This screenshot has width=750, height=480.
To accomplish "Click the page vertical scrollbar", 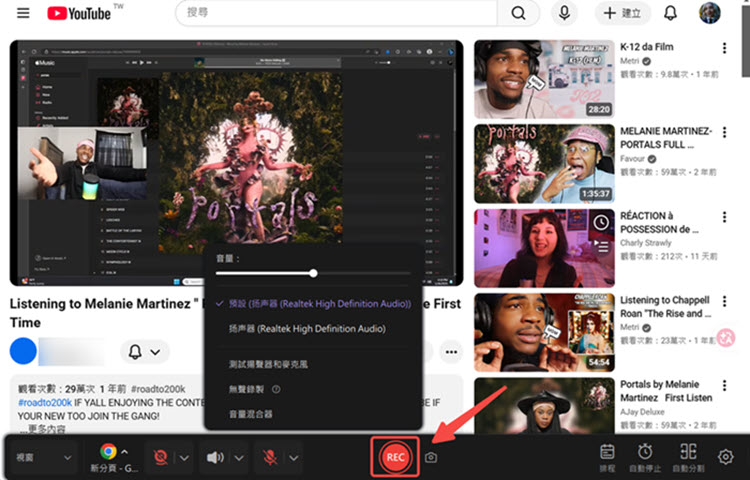I will [746, 42].
